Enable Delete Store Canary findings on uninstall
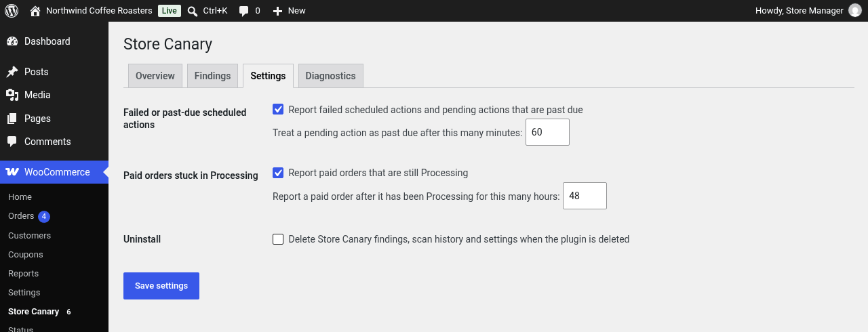The width and height of the screenshot is (868, 332). point(278,239)
